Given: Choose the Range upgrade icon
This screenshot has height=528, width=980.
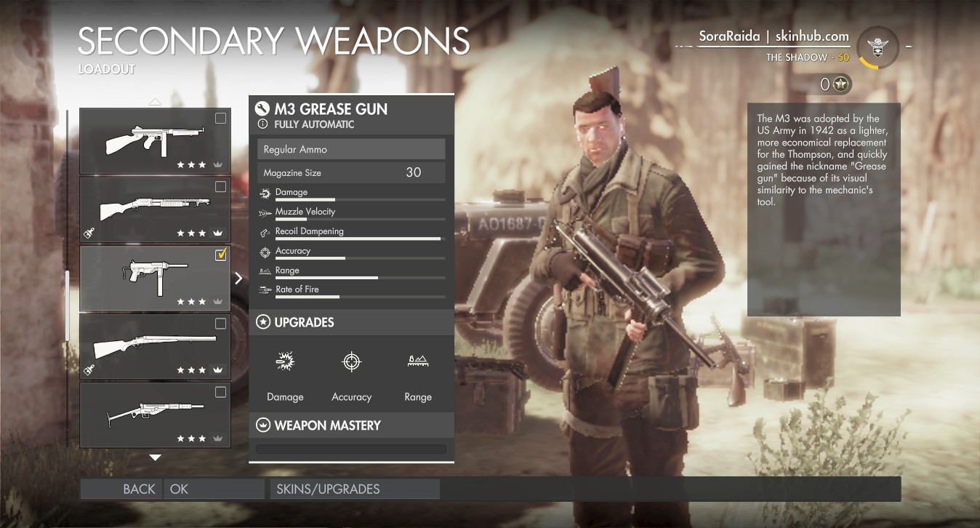Looking at the screenshot, I should pos(418,360).
